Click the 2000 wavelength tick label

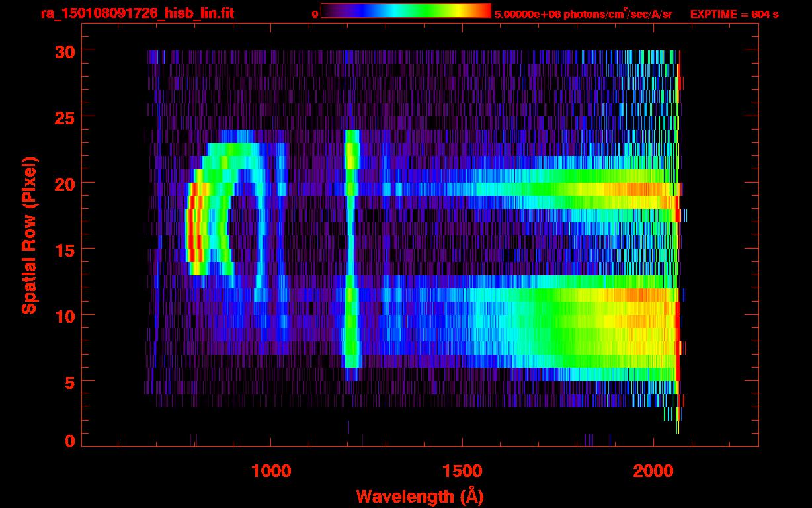pyautogui.click(x=653, y=470)
